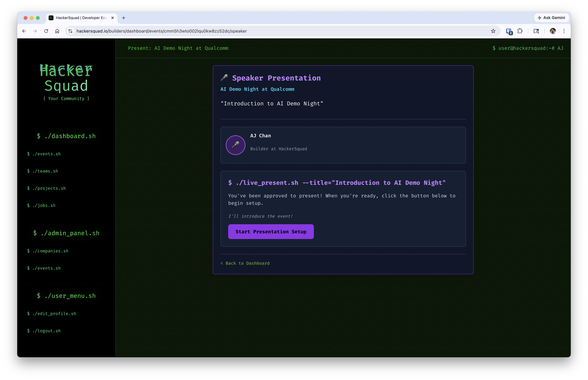Click the browser forward arrow

[x=35, y=31]
